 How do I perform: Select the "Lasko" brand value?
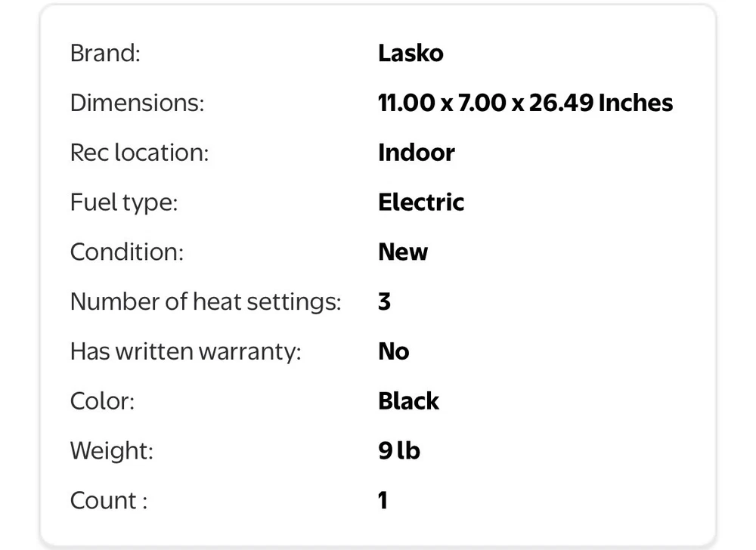point(411,54)
